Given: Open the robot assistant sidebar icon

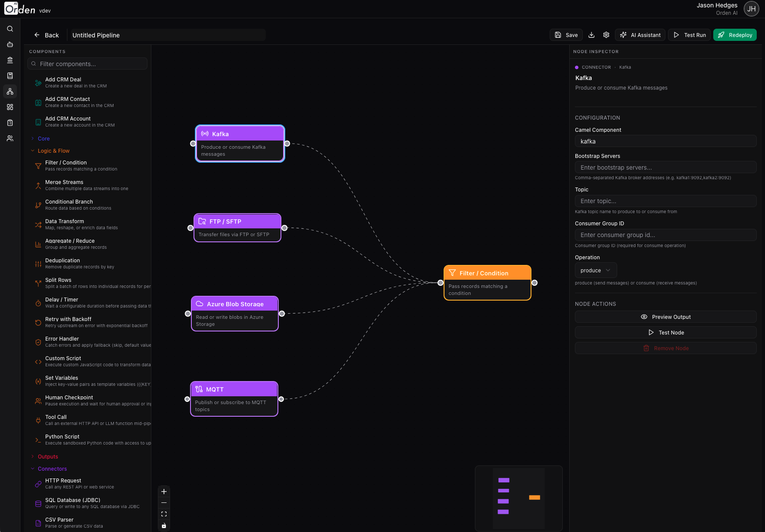Looking at the screenshot, I should point(10,44).
